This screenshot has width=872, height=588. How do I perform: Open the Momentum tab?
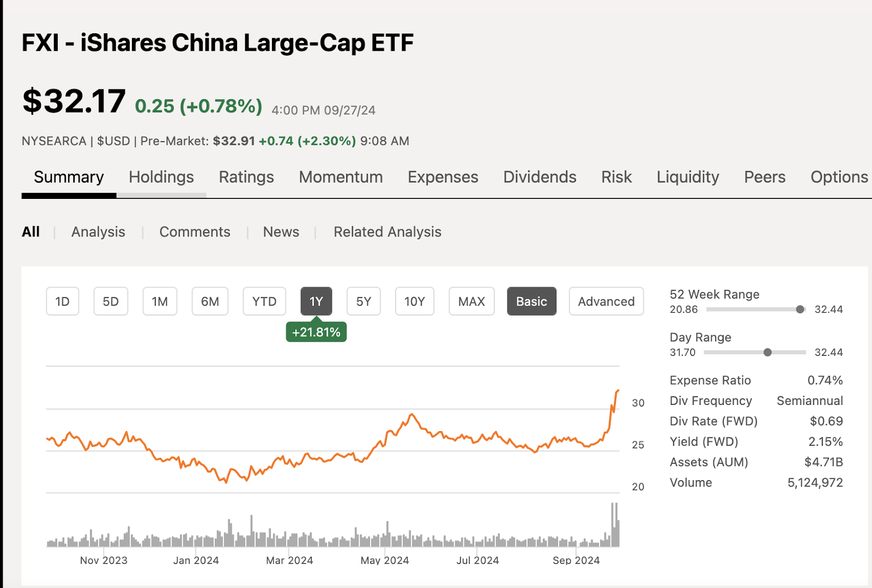[341, 177]
